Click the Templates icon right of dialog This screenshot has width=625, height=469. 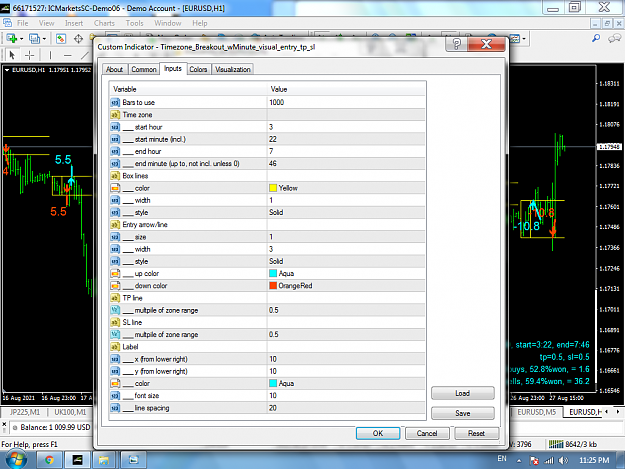pyautogui.click(x=515, y=39)
